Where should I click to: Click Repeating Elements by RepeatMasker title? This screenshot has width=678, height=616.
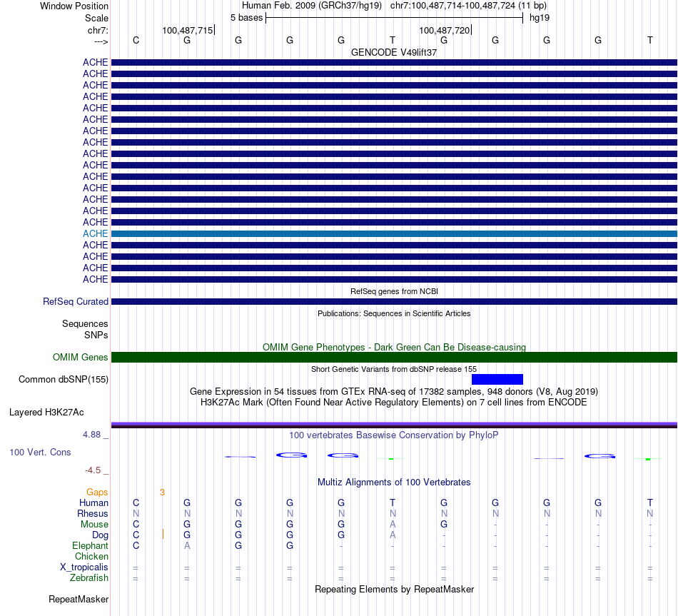(x=394, y=589)
